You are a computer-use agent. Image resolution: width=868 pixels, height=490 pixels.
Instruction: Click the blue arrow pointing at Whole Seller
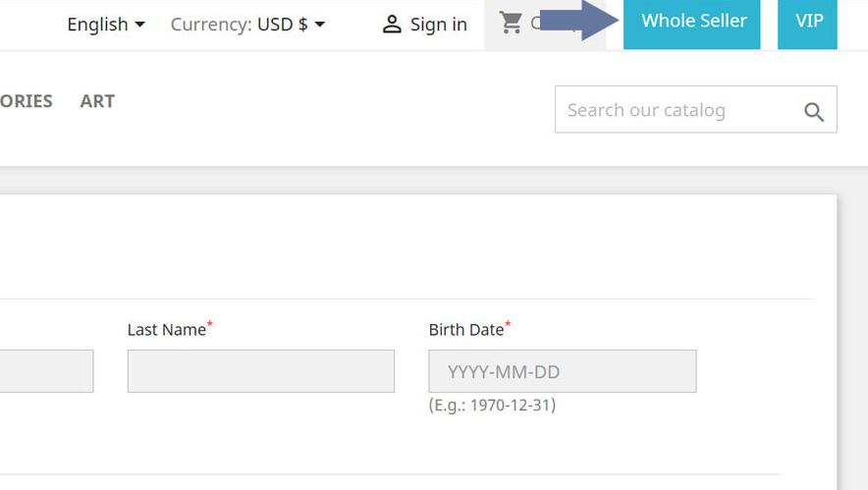tap(579, 21)
